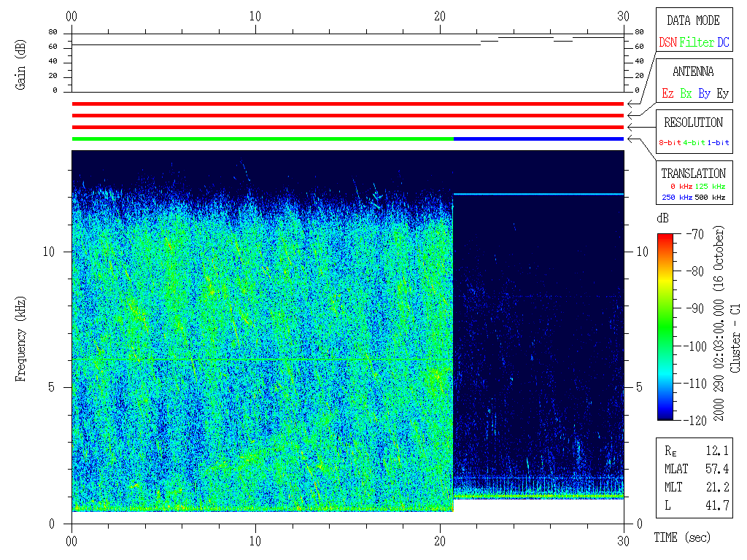Screen dimensions: 747x560
Task: Click the 8-bit resolution label
Action: pyautogui.click(x=671, y=143)
